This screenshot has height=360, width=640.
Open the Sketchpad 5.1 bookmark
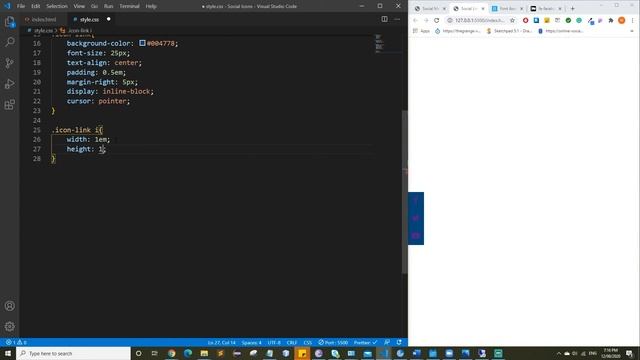click(x=509, y=31)
